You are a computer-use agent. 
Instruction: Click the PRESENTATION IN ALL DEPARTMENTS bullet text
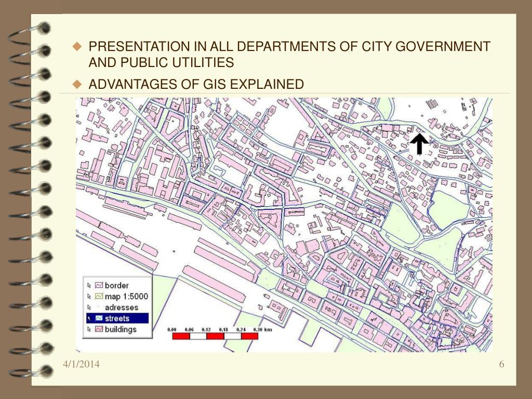tap(289, 54)
